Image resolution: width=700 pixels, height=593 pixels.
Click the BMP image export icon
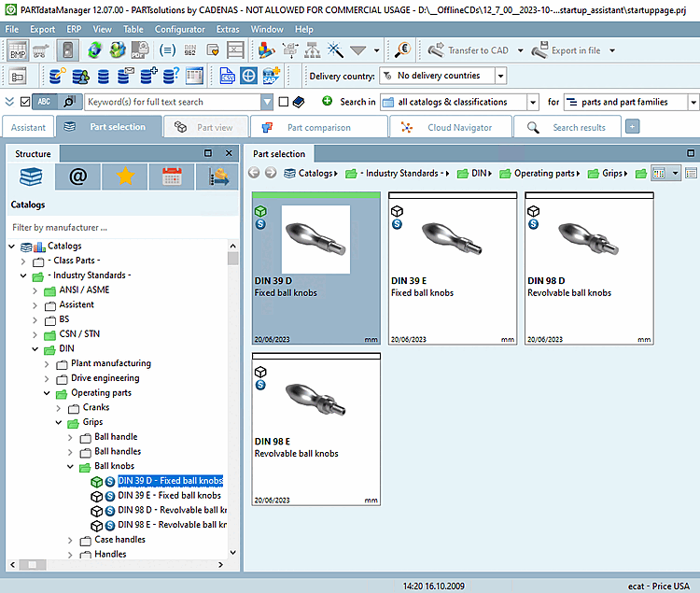pyautogui.click(x=18, y=50)
